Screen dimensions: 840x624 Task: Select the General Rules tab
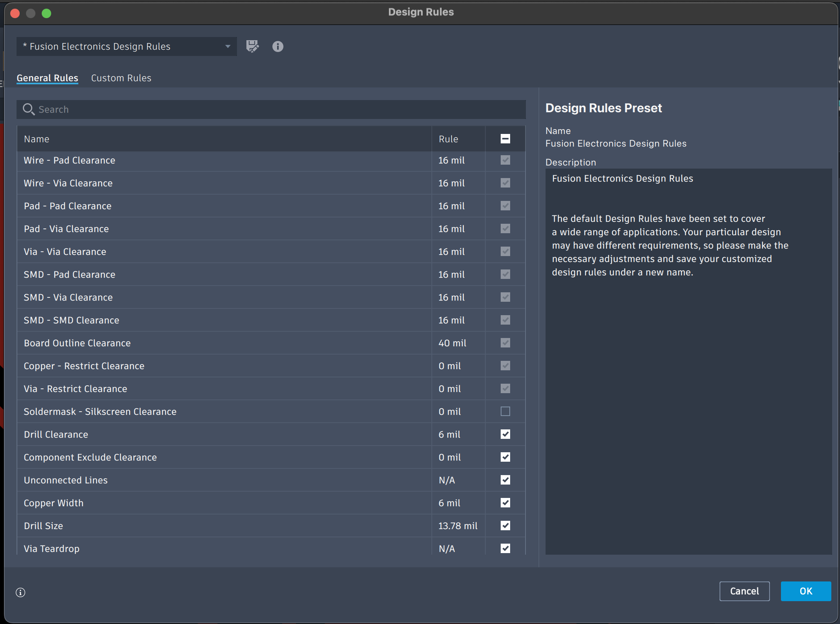47,78
